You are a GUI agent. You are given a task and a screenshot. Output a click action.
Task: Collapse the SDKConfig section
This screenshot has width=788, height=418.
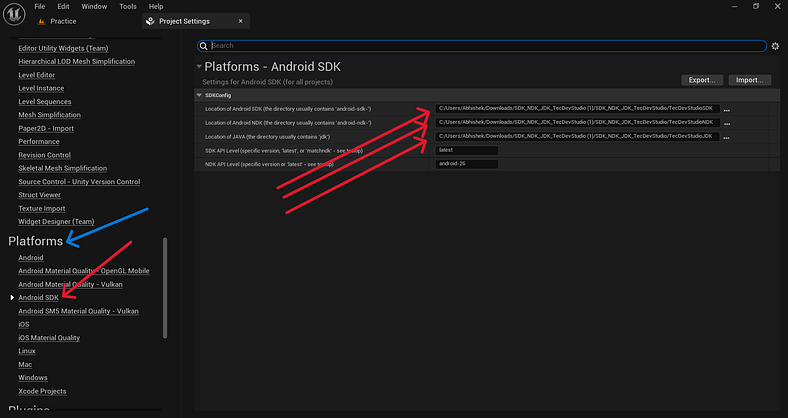pyautogui.click(x=199, y=95)
